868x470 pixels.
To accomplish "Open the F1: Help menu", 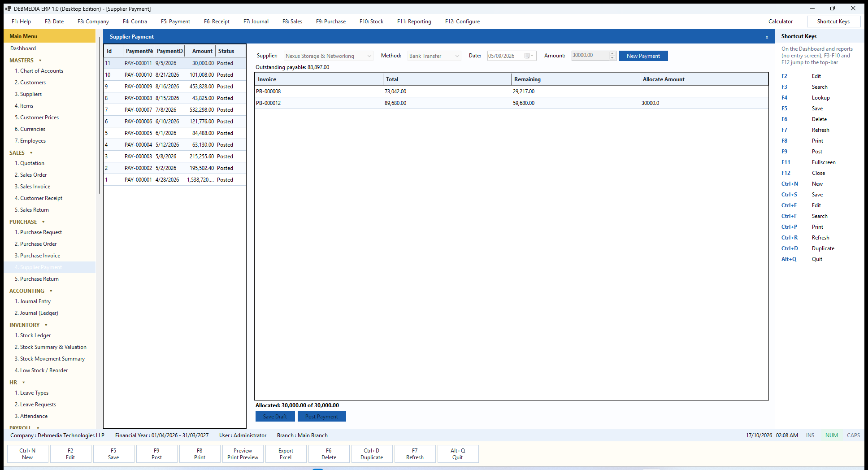I will tap(21, 22).
